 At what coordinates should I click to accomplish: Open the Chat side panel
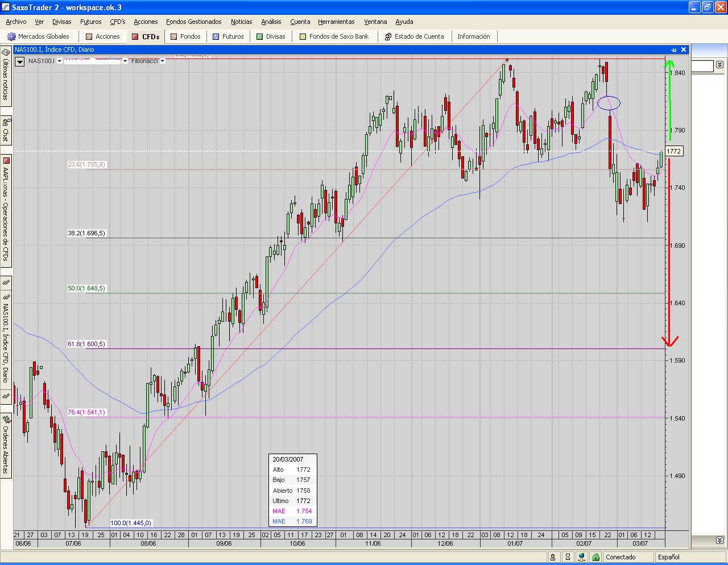[x=6, y=130]
